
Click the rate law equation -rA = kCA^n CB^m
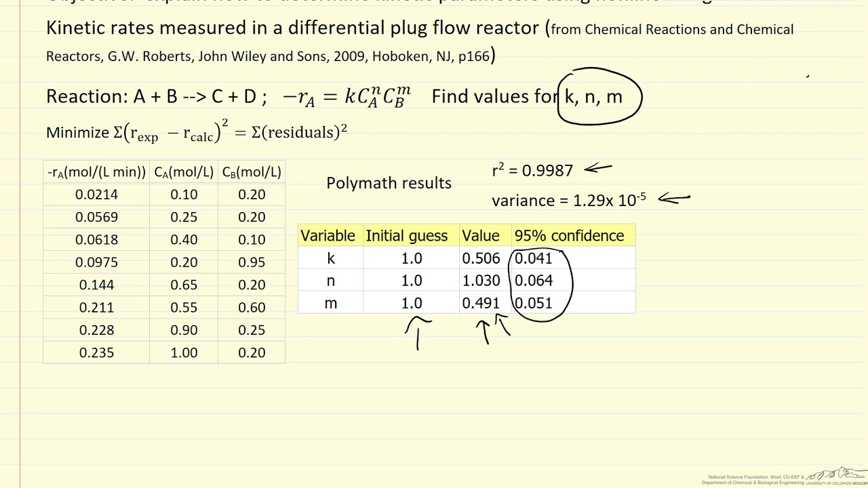(347, 96)
